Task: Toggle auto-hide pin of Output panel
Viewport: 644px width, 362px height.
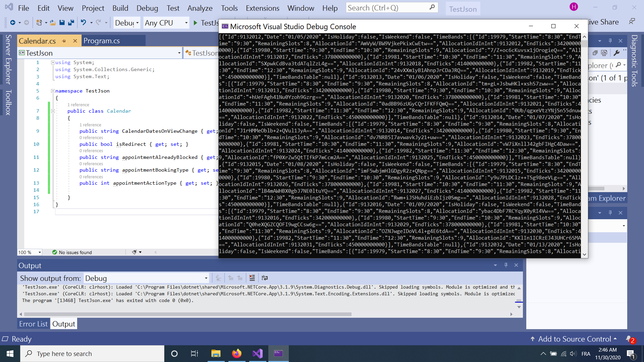Action: point(506,265)
